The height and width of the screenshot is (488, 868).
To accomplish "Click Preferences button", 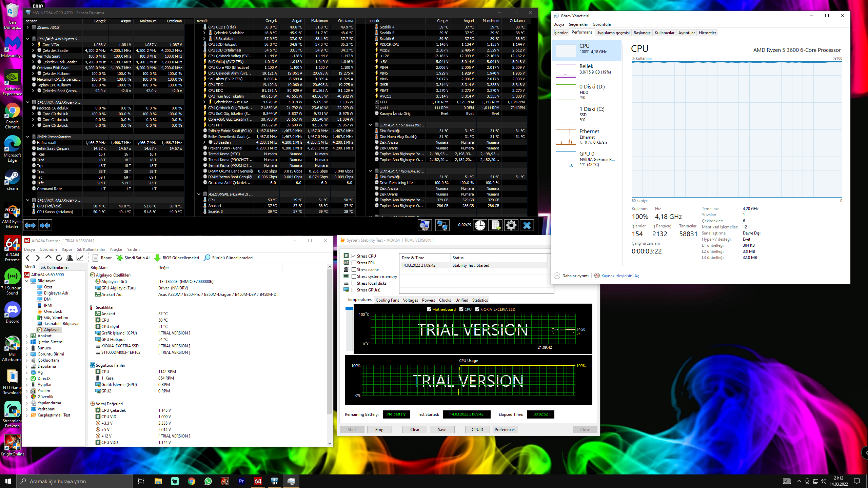I will coord(505,430).
